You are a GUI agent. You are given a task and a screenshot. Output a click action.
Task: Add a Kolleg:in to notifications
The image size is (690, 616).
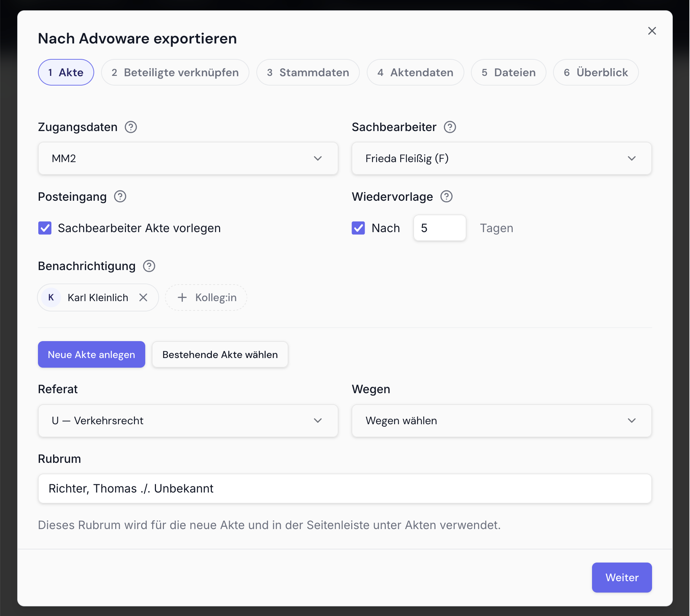pos(206,297)
